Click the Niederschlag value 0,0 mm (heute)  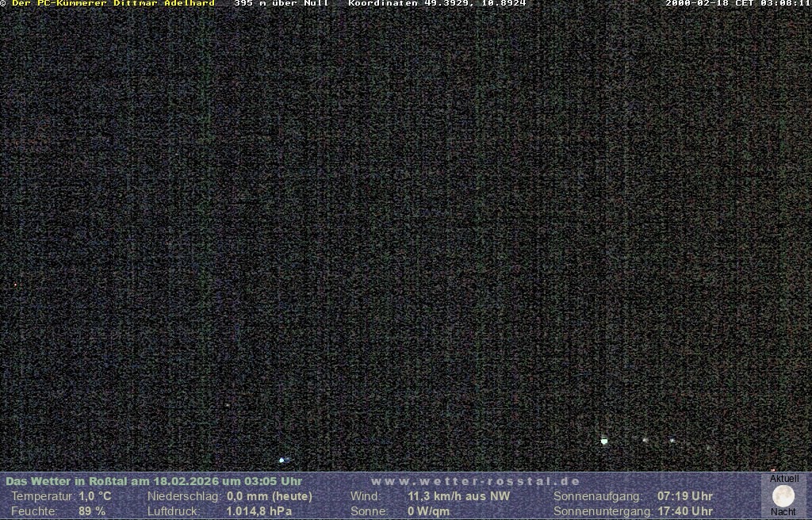270,496
